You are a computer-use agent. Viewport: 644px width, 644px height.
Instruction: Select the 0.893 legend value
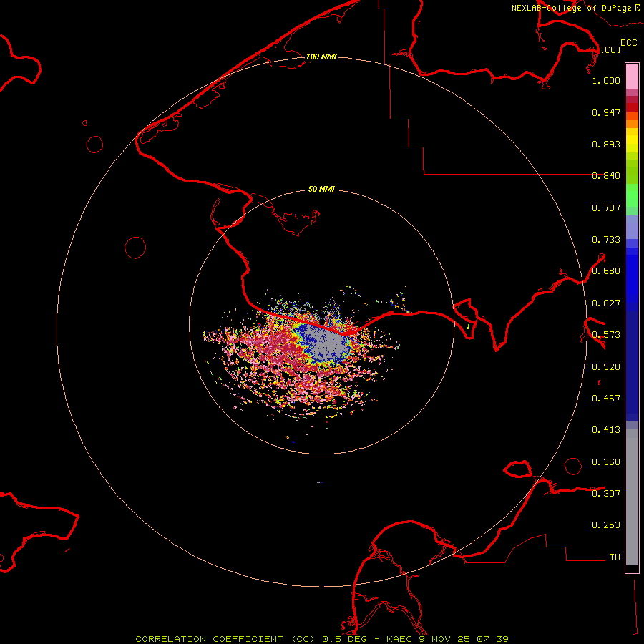click(606, 144)
